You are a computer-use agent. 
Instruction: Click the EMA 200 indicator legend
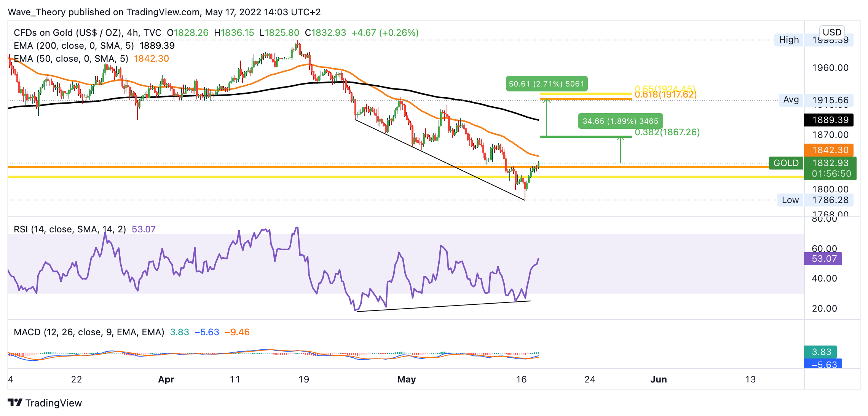coord(73,46)
